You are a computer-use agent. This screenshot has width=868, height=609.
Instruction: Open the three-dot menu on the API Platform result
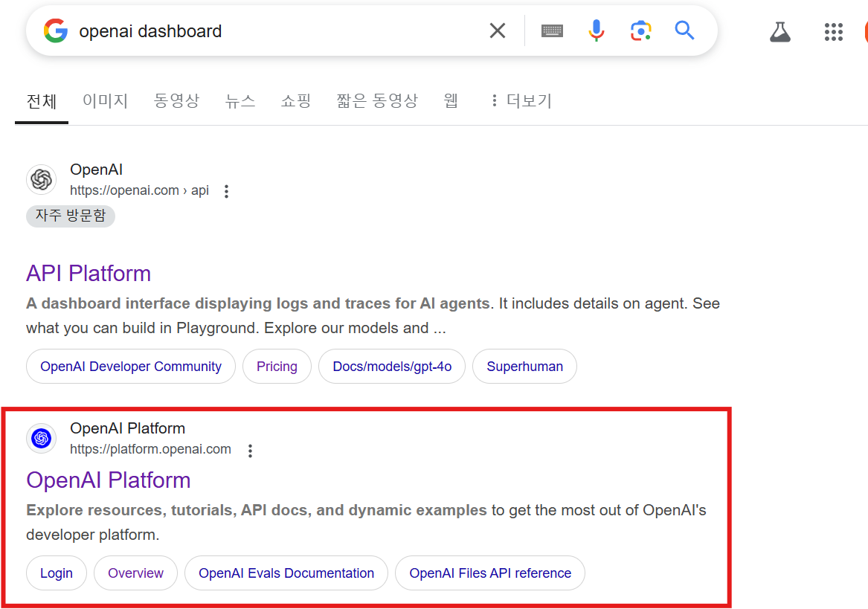[226, 191]
